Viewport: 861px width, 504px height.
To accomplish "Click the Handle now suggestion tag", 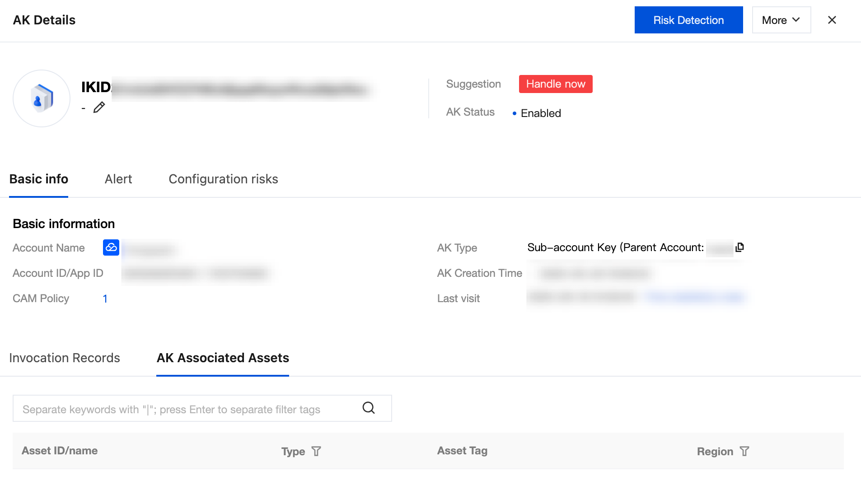I will 555,84.
